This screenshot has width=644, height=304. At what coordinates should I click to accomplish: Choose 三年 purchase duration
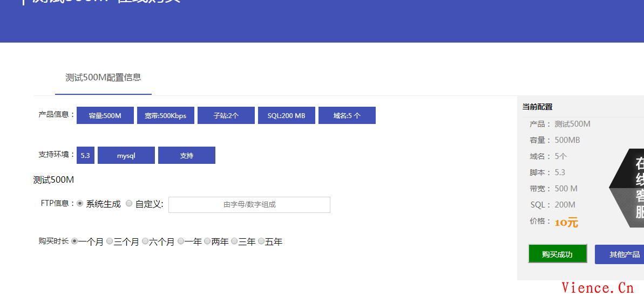(234, 241)
